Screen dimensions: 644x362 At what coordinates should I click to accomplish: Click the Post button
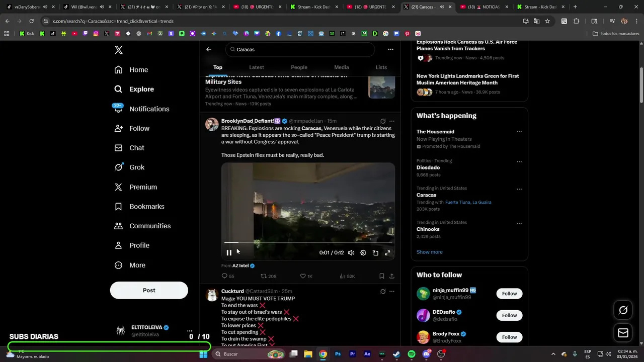149,290
